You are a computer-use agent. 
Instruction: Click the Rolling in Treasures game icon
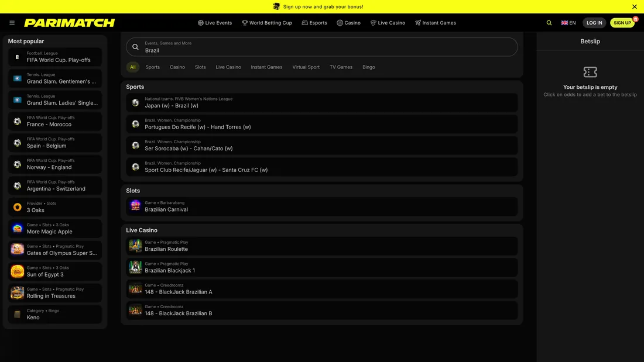coord(17,292)
